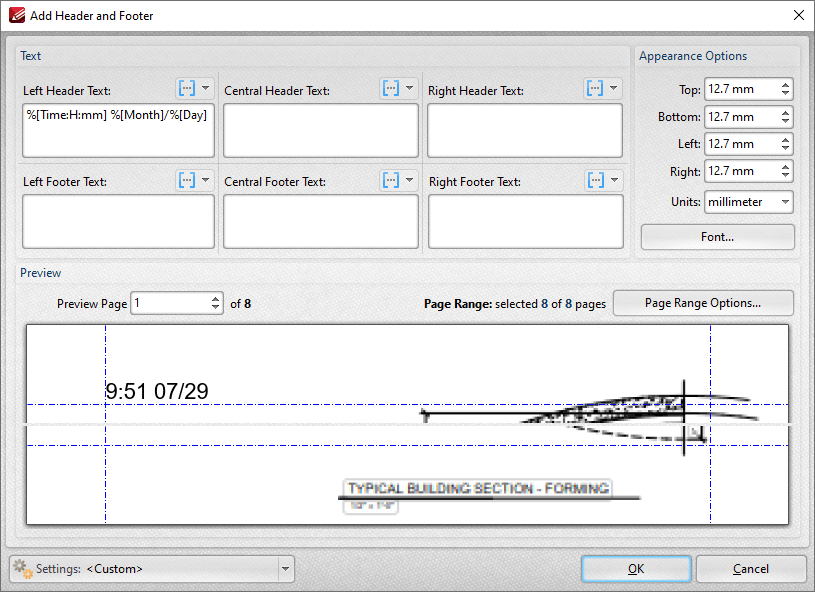This screenshot has width=815, height=592.
Task: Open the macro icon for Central Footer Text
Action: click(391, 180)
